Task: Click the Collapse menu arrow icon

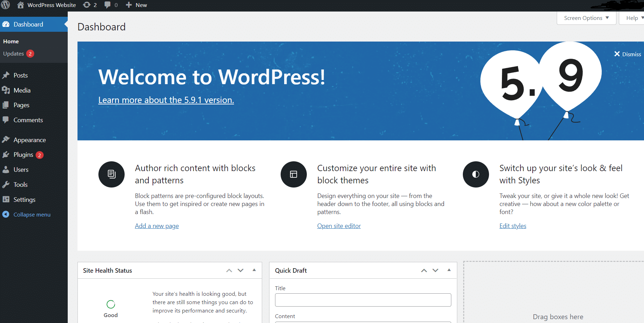Action: pos(6,214)
